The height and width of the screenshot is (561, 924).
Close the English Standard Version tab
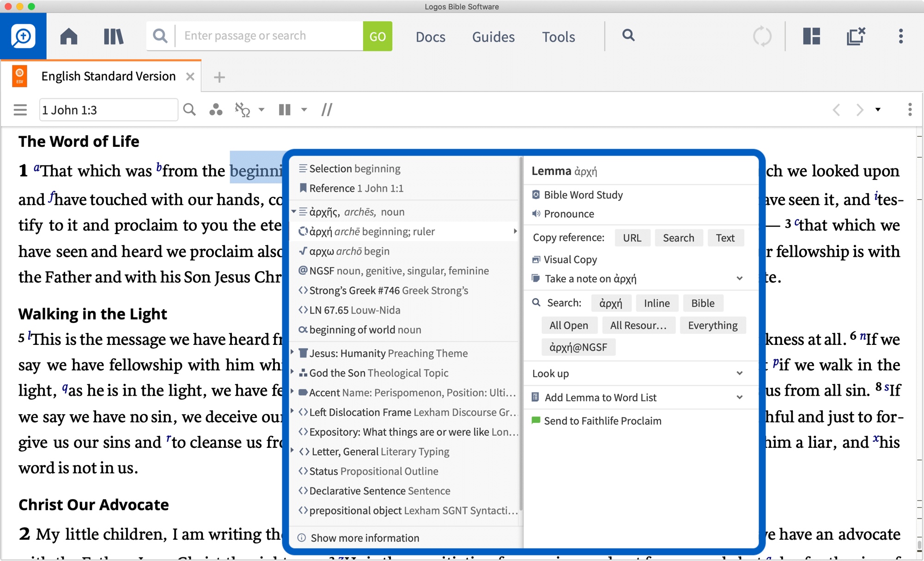point(190,77)
